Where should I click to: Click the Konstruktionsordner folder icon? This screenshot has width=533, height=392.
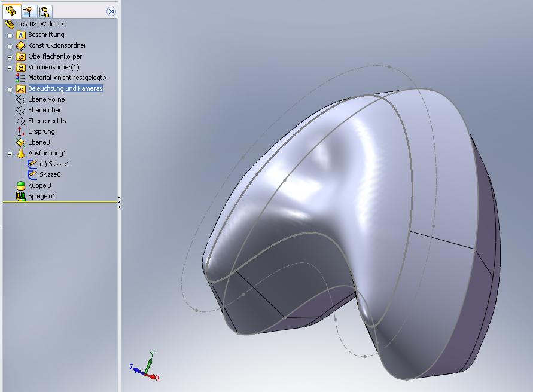pyautogui.click(x=21, y=45)
